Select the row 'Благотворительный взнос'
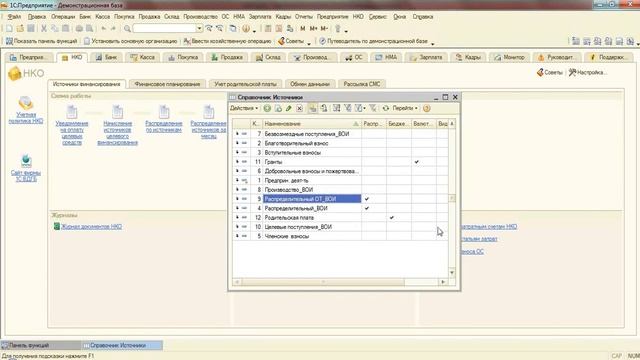Screen dimensions: 640x360 pos(340,143)
